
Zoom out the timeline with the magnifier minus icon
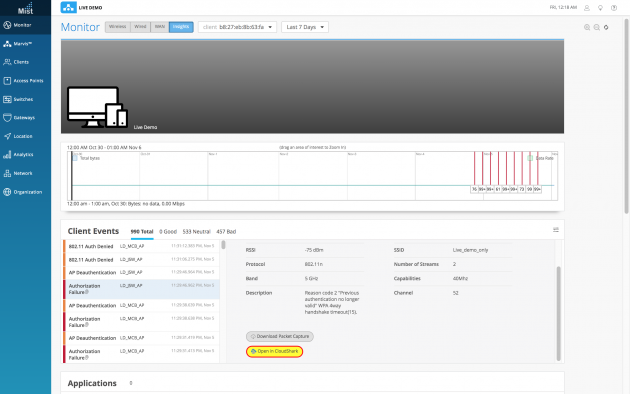[x=597, y=27]
